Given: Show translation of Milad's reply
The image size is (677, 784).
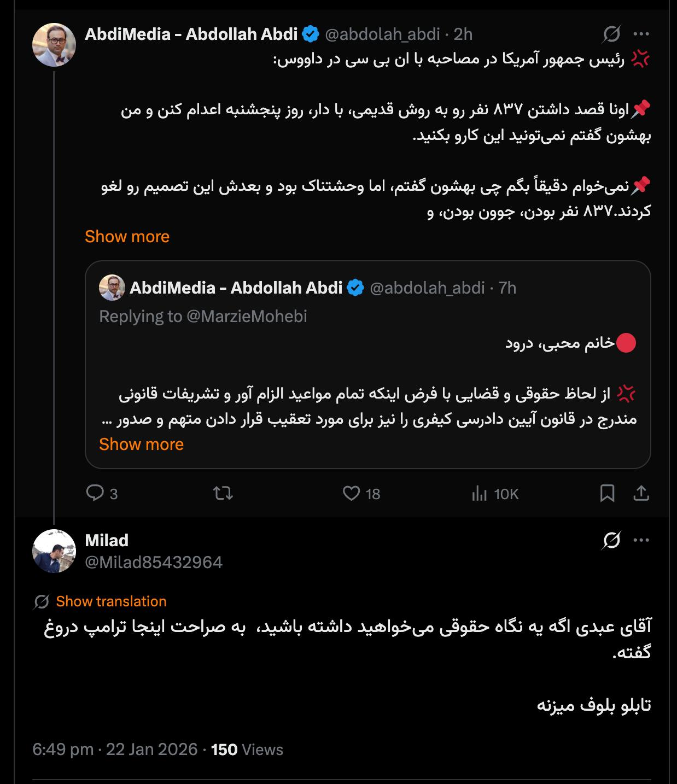Looking at the screenshot, I should tap(111, 601).
